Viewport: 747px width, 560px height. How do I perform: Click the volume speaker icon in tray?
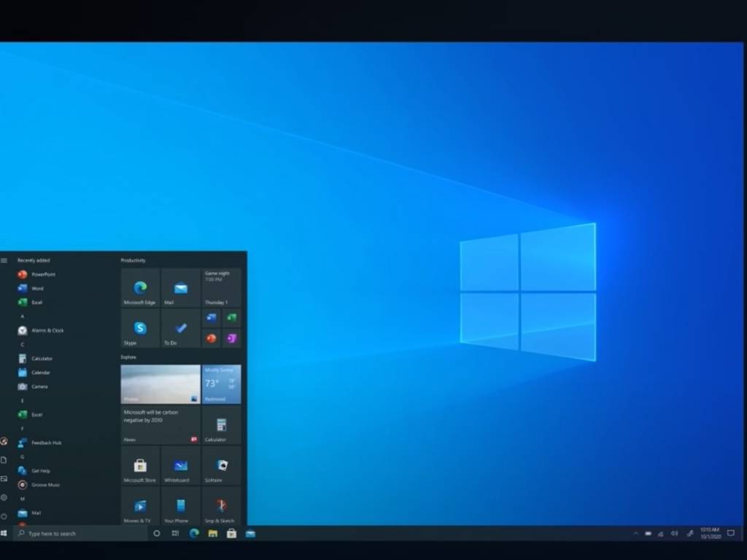pyautogui.click(x=675, y=533)
